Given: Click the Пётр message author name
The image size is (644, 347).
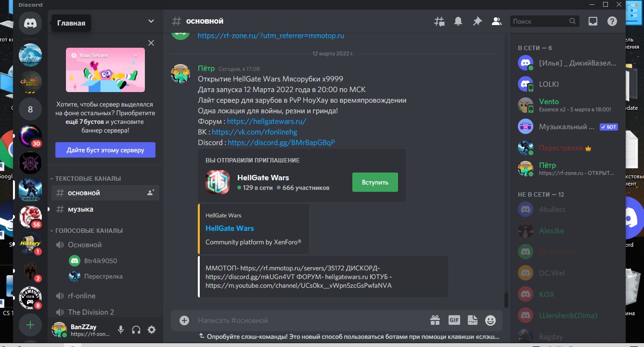Looking at the screenshot, I should tap(206, 68).
